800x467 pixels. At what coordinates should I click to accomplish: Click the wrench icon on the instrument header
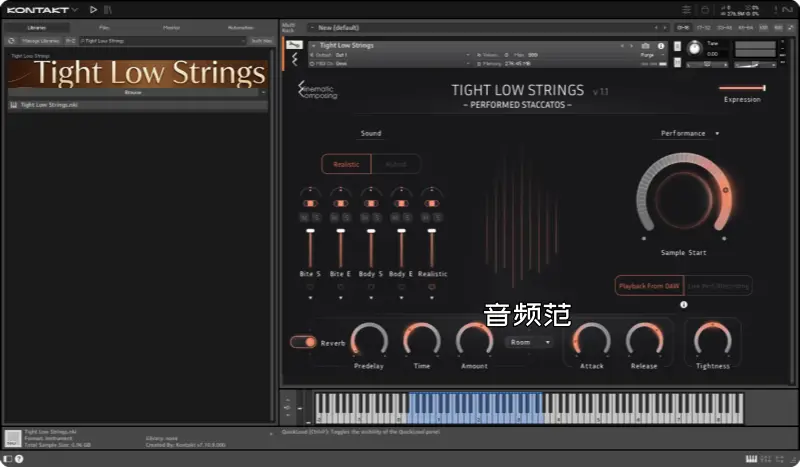coord(295,45)
